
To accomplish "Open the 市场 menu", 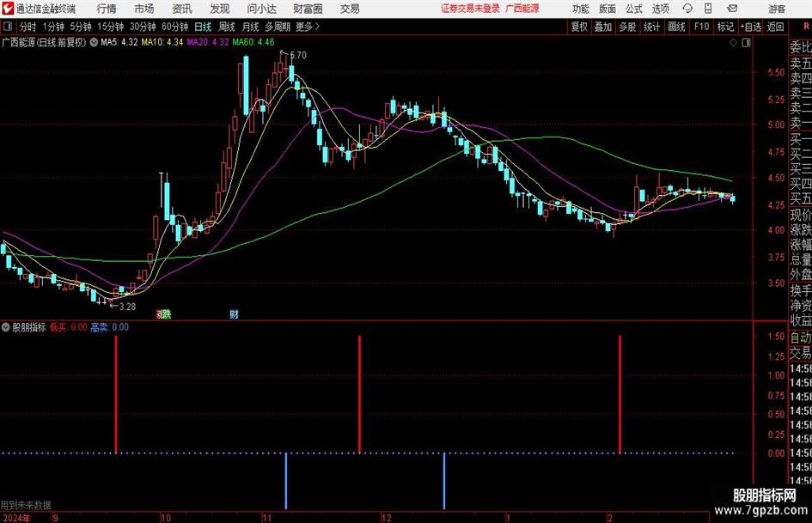I will tap(144, 9).
